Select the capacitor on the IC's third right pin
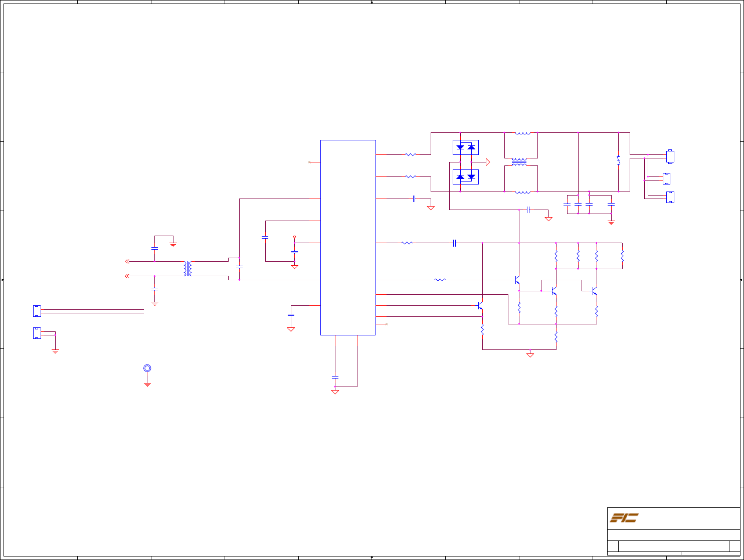Viewport: 744px width, 560px height. pos(414,199)
